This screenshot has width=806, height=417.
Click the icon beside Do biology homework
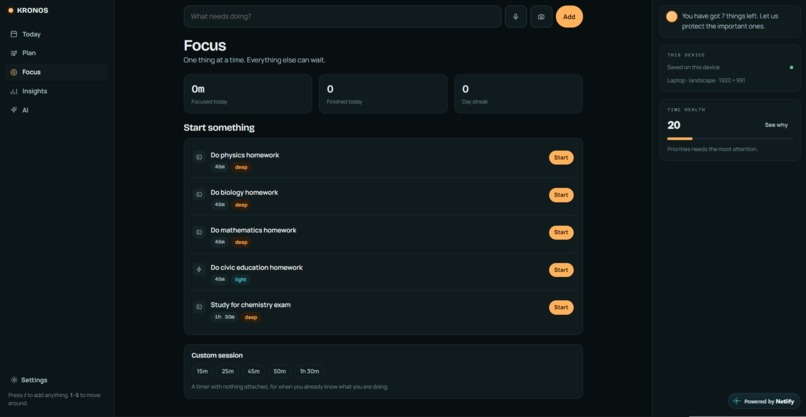click(x=199, y=194)
